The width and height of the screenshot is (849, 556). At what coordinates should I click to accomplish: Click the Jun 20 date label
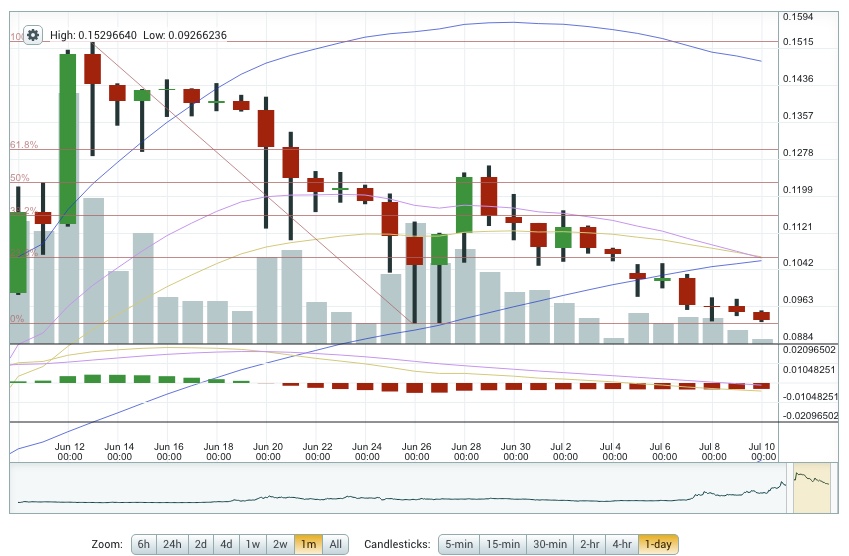268,452
